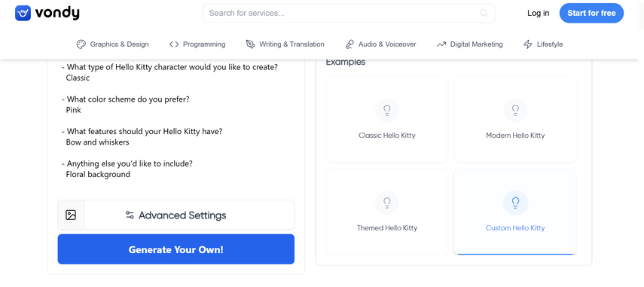Open the Programming category
Image resolution: width=644 pixels, height=287 pixels.
197,44
